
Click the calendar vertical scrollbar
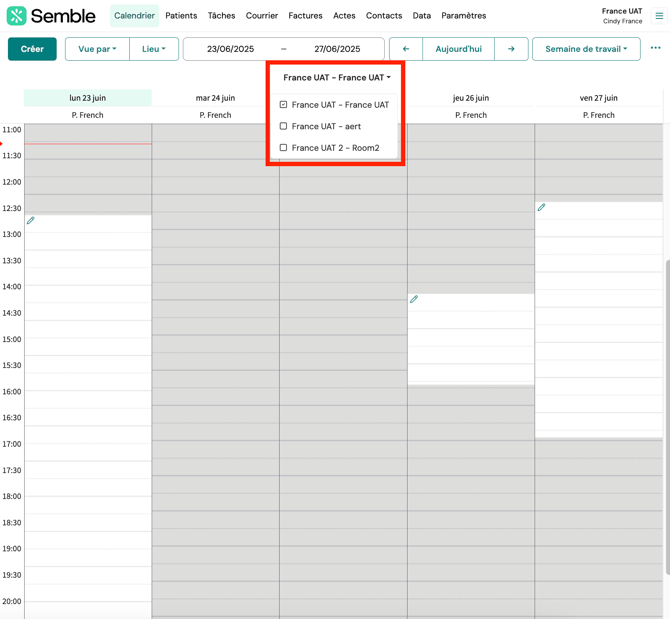coord(665,400)
